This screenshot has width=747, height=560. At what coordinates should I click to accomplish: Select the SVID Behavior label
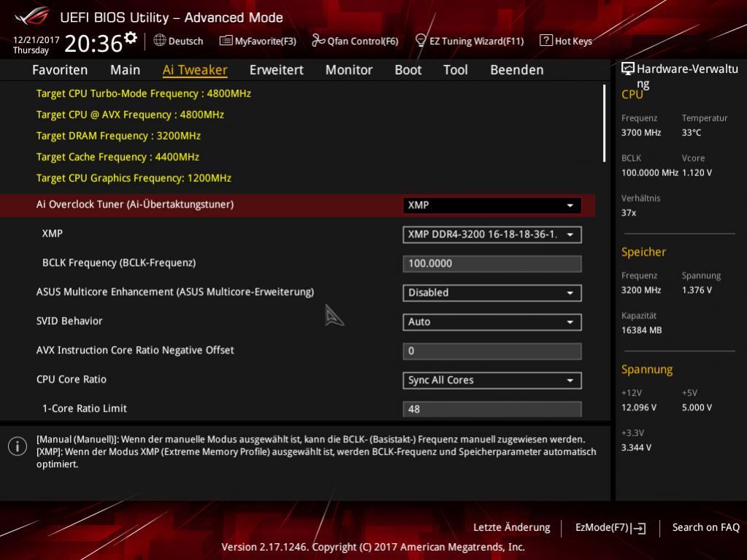click(69, 321)
